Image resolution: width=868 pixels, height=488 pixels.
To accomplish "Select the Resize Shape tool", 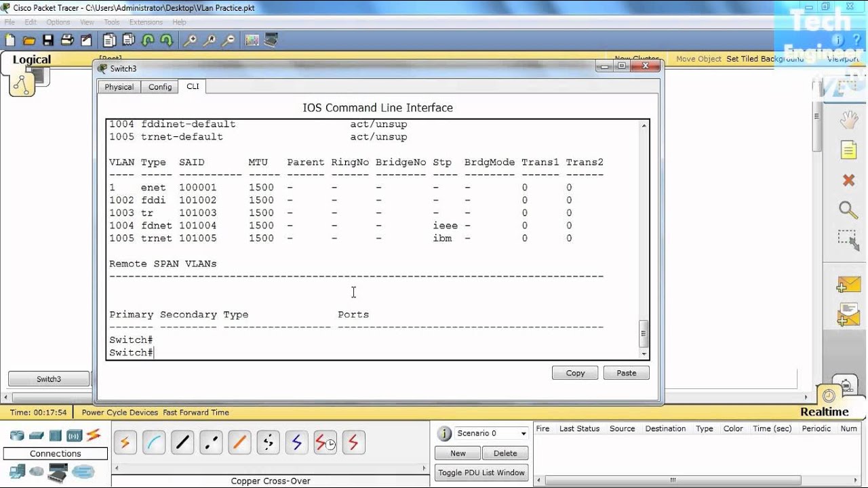I will 848,240.
